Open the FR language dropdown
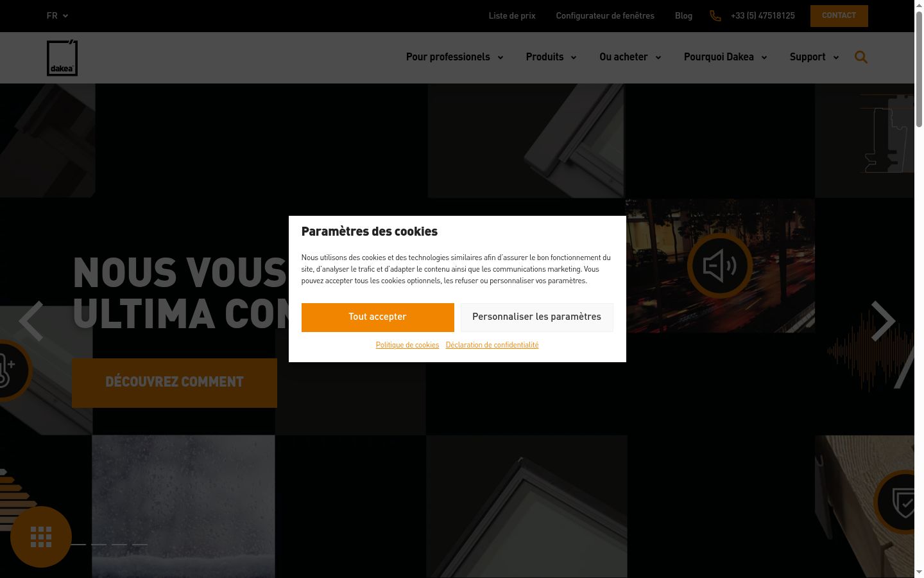 pos(57,16)
